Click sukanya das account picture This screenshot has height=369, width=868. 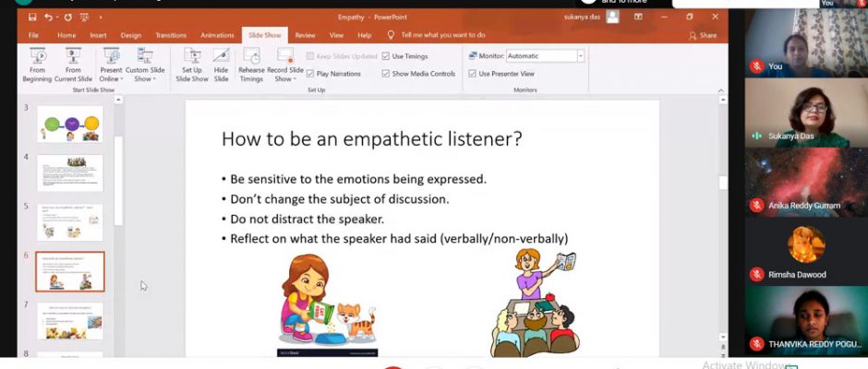point(612,18)
